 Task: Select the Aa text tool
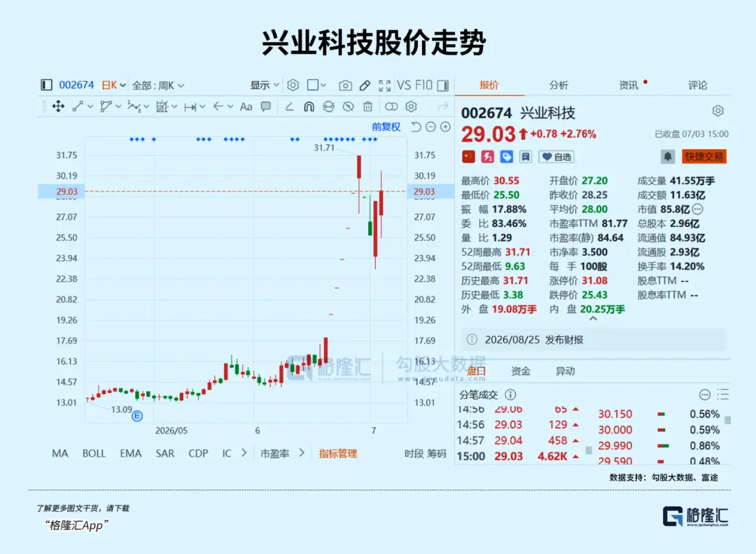pos(246,106)
